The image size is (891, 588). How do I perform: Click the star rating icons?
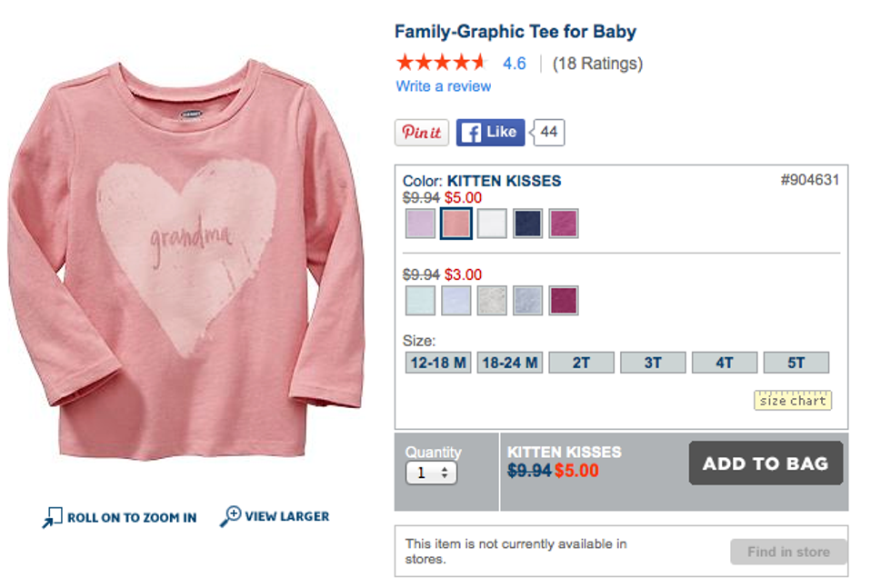click(x=442, y=63)
